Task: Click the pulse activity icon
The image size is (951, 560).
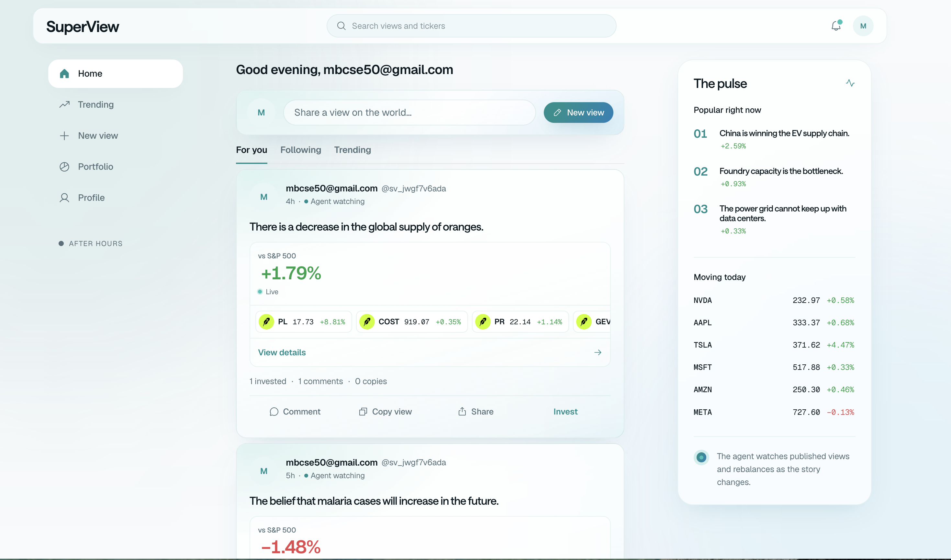Action: point(850,83)
